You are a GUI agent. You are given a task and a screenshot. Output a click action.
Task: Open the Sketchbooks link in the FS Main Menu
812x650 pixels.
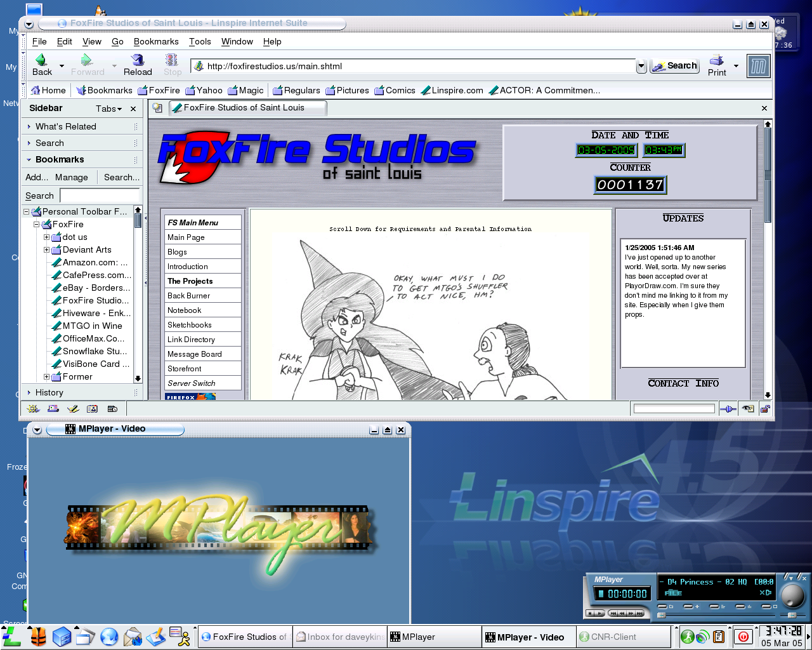[189, 325]
